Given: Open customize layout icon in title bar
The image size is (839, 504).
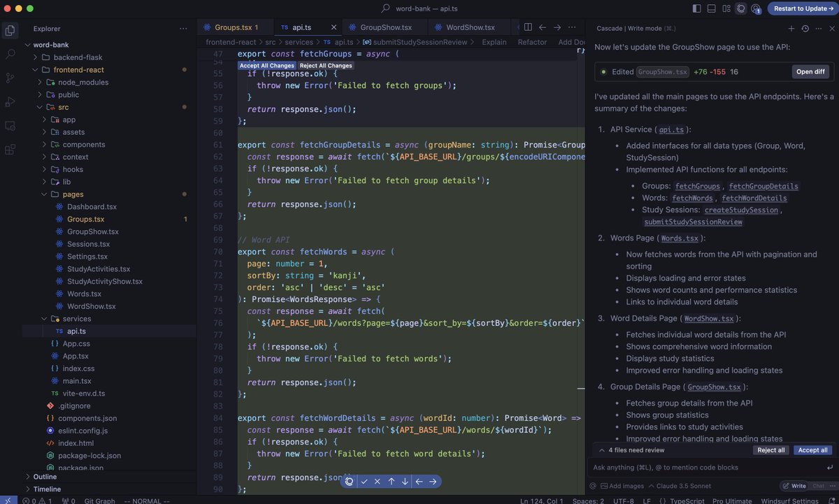Looking at the screenshot, I should point(726,8).
